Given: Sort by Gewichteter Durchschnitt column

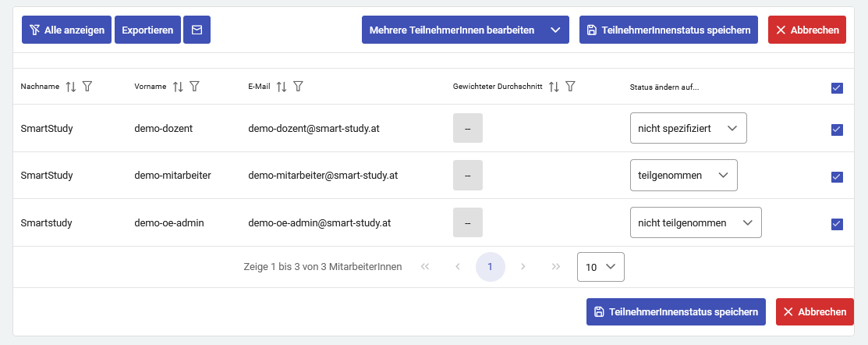Looking at the screenshot, I should point(554,87).
